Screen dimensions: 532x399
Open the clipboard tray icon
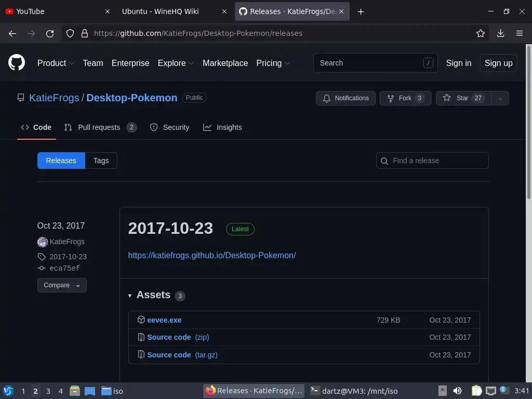476,391
